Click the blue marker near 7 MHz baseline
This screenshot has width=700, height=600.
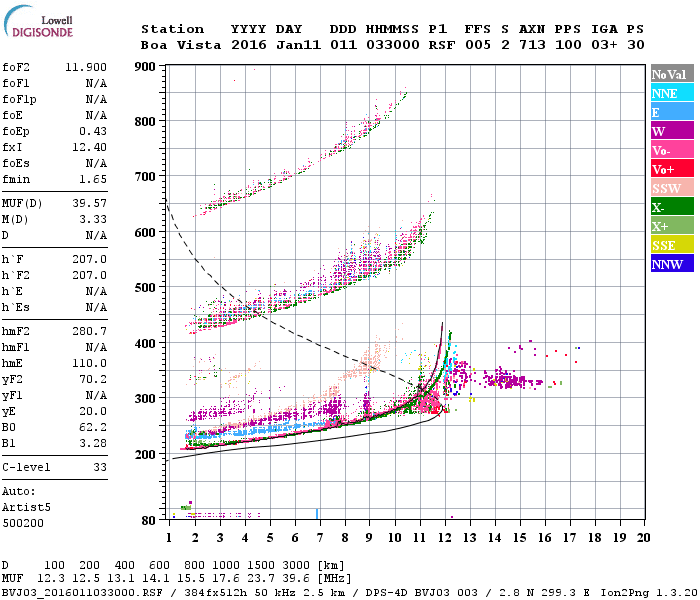317,513
